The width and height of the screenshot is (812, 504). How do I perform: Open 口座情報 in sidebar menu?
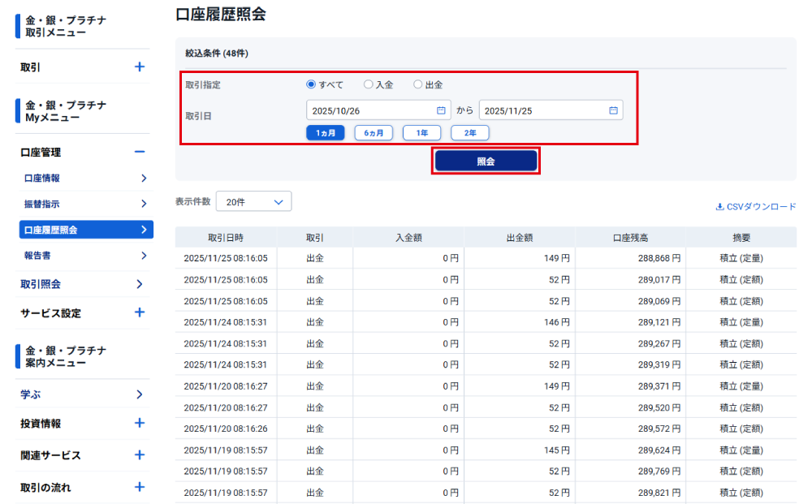coord(84,178)
